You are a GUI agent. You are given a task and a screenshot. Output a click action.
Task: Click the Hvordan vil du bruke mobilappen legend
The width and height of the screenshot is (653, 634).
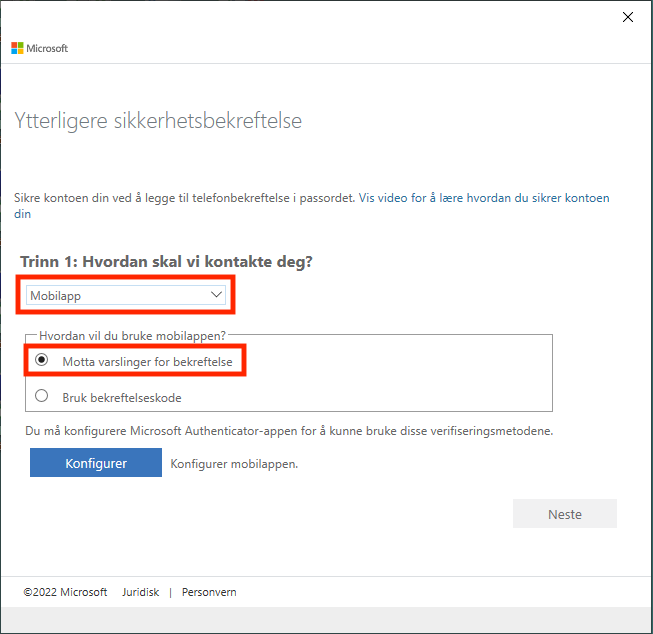tap(132, 336)
